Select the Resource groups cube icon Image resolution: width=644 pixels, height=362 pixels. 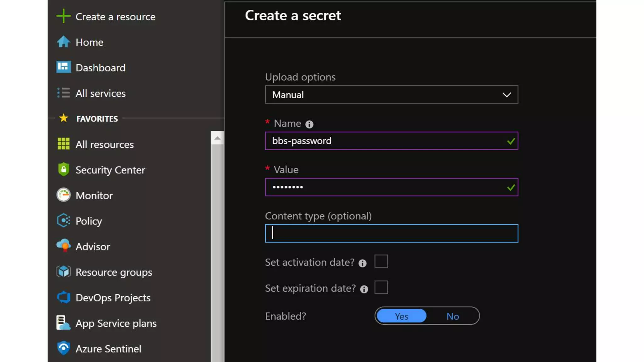(63, 272)
